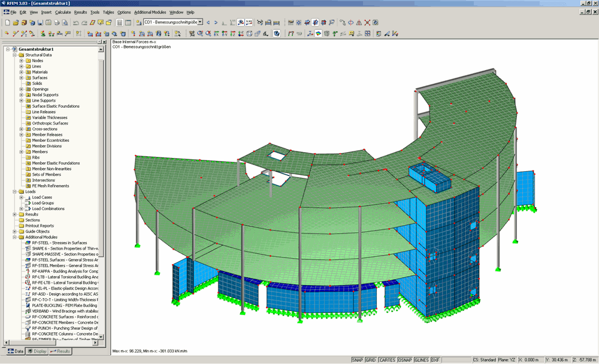
Task: Open the CO1 load case dropdown
Action: (198, 23)
